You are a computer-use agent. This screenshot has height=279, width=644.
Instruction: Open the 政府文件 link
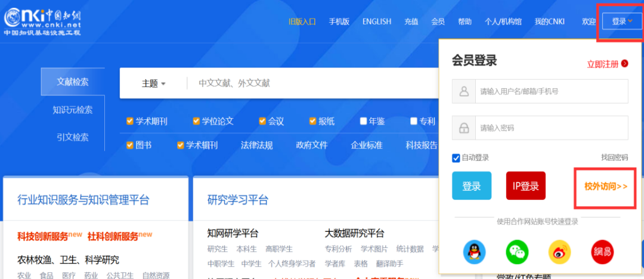[x=312, y=145]
